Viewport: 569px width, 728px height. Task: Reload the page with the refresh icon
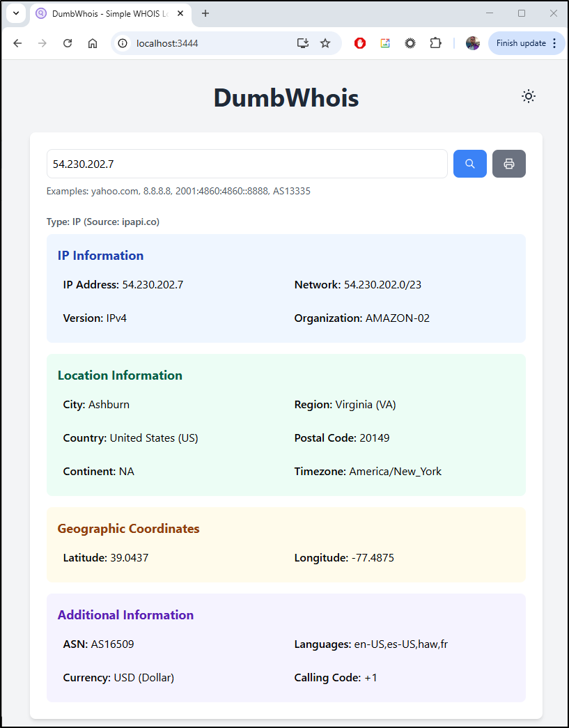tap(68, 43)
